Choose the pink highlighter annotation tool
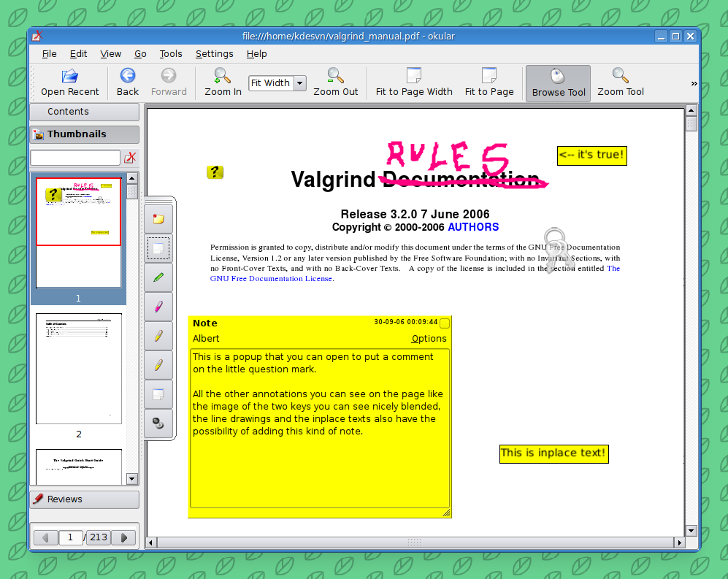This screenshot has width=728, height=579. [158, 307]
